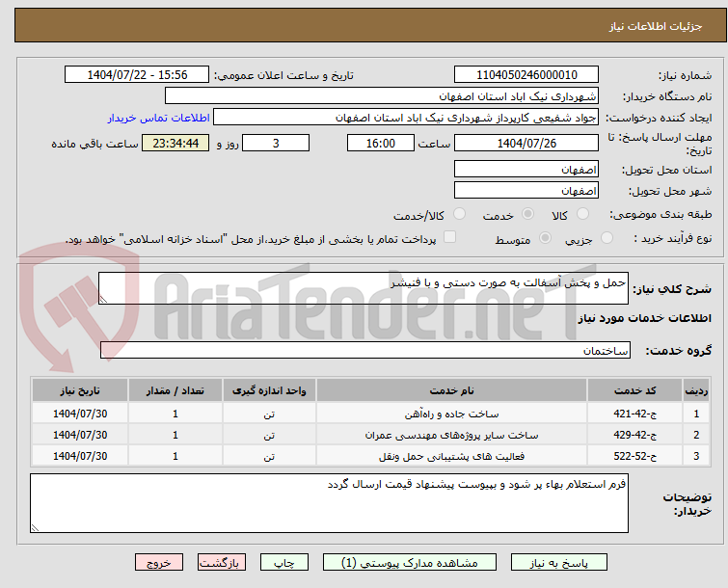The width and height of the screenshot is (728, 588).
Task: Click the پاسخ به نیاز button
Action: (559, 563)
